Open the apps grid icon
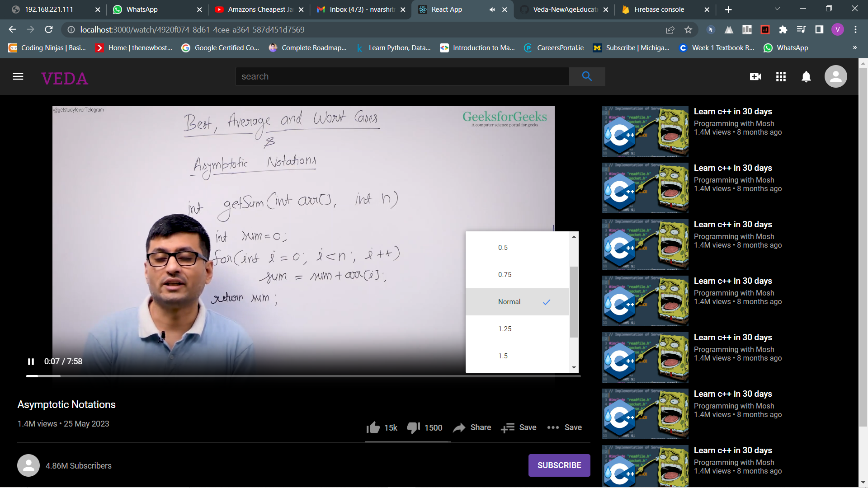This screenshot has height=488, width=868. [781, 76]
